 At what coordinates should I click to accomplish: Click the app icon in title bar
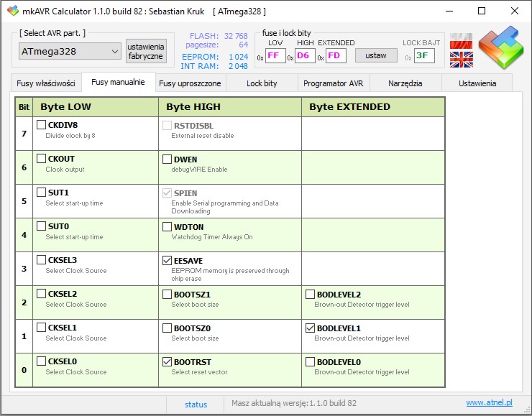[12, 11]
